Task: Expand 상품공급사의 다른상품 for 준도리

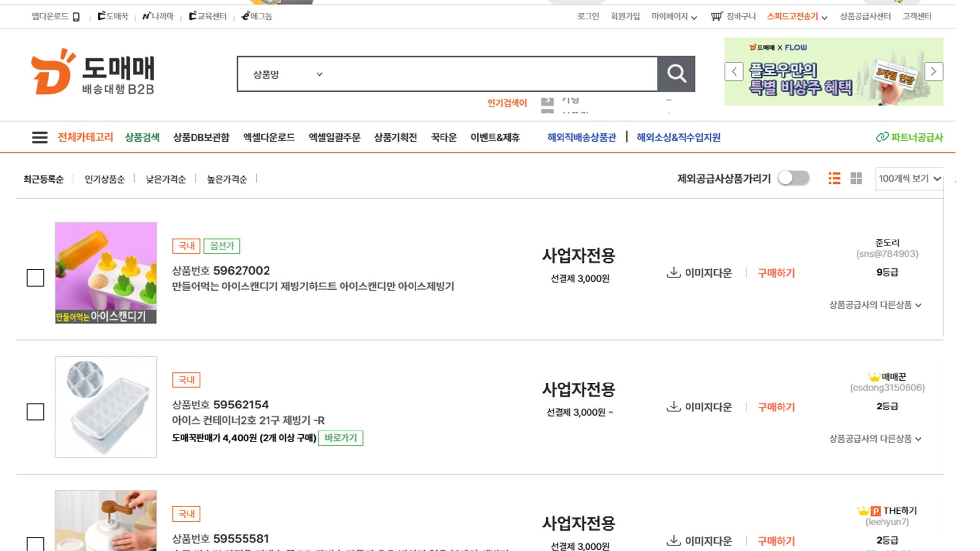Action: 875,305
